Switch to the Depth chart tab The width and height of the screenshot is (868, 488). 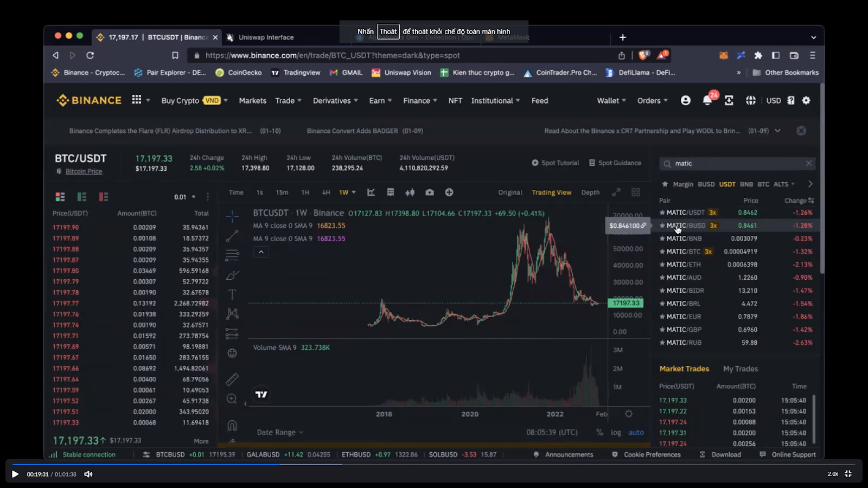click(x=590, y=192)
